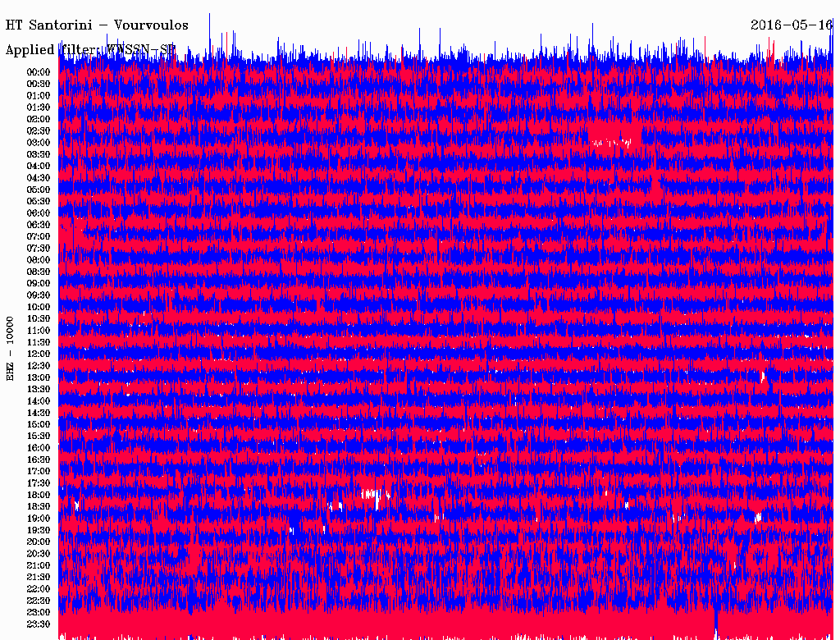Select the 22:30 time label
The image size is (840, 640).
pyautogui.click(x=39, y=601)
